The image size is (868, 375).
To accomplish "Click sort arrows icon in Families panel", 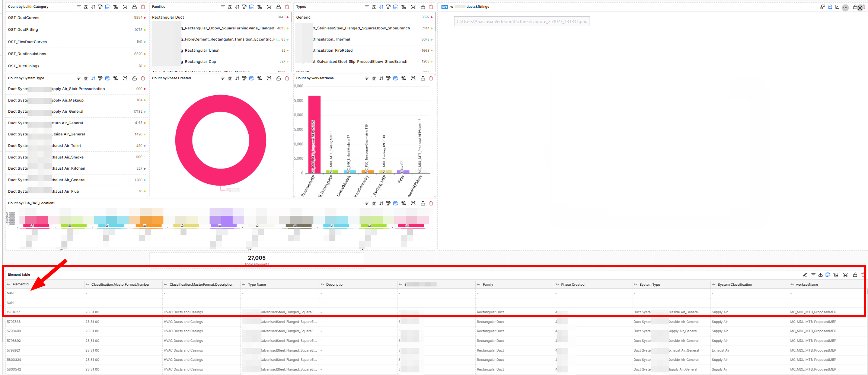I will [x=237, y=7].
